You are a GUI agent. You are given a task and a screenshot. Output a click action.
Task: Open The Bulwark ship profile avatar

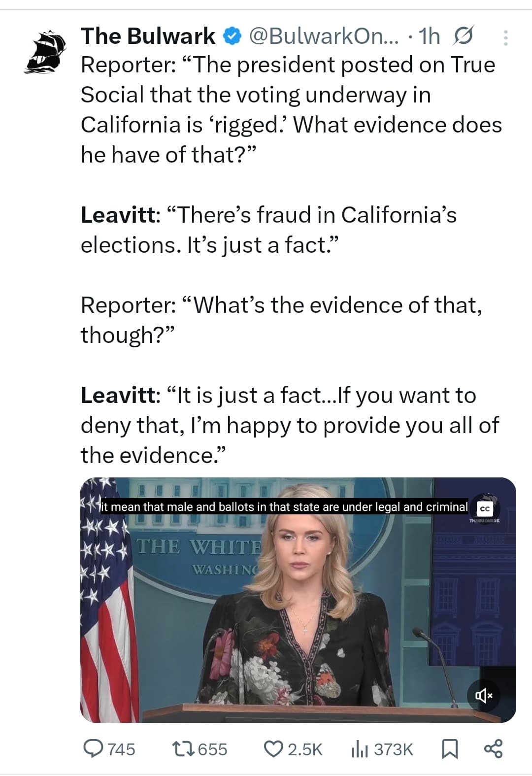point(45,51)
